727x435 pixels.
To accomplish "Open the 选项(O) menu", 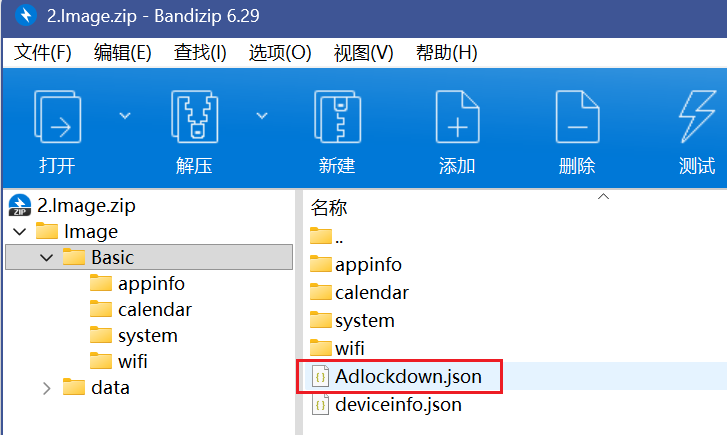I will point(280,52).
